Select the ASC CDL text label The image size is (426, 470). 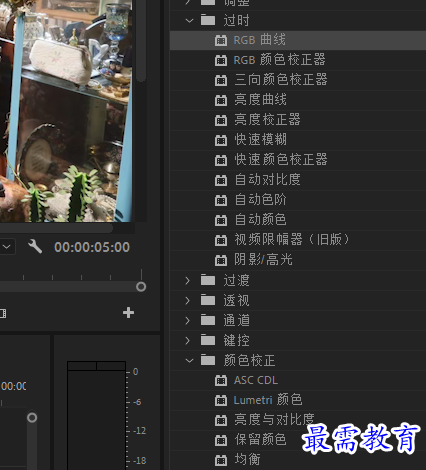[256, 380]
